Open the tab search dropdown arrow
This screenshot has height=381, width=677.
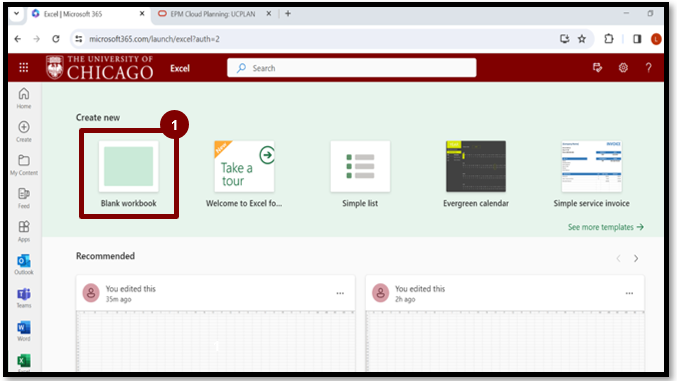[16, 13]
